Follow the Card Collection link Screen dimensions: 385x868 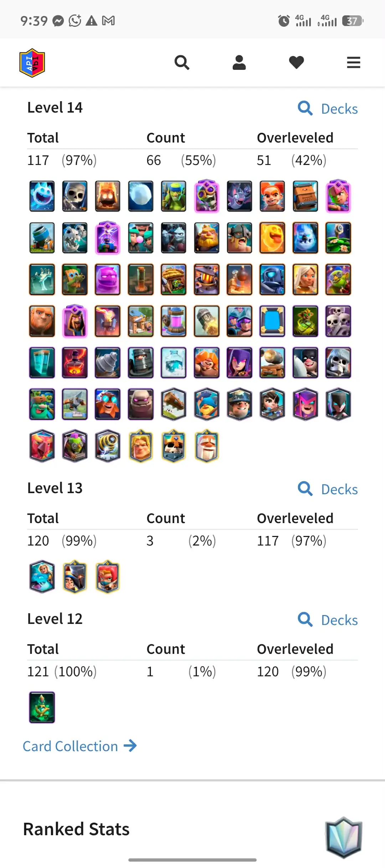point(80,746)
